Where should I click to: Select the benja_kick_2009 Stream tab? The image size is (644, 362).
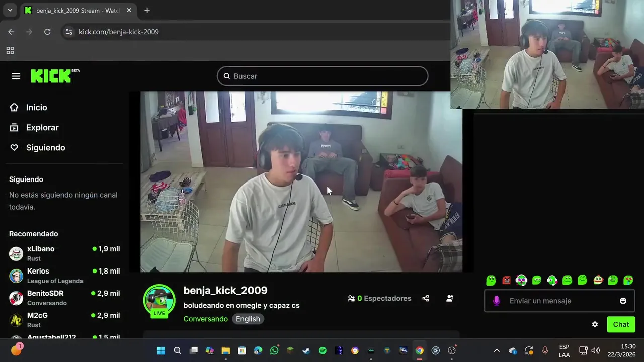coord(78,10)
